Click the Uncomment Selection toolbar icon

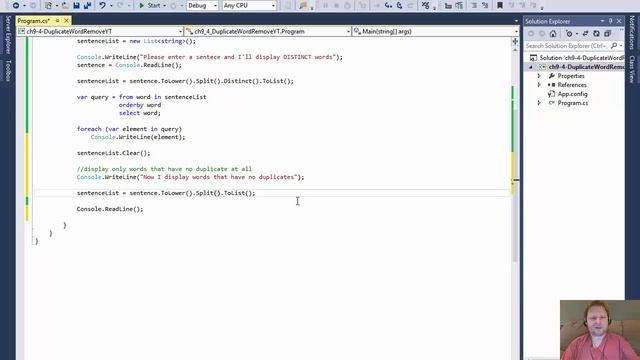coord(485,6)
